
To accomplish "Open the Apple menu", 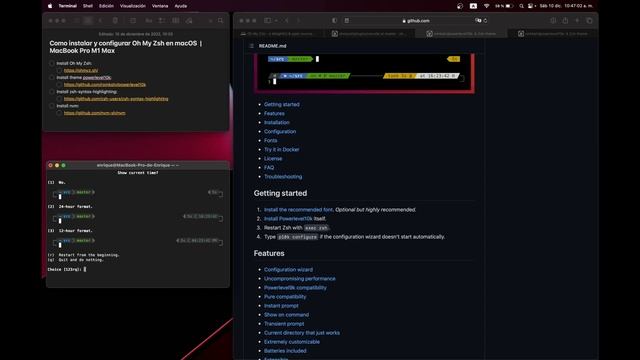I will pos(50,6).
